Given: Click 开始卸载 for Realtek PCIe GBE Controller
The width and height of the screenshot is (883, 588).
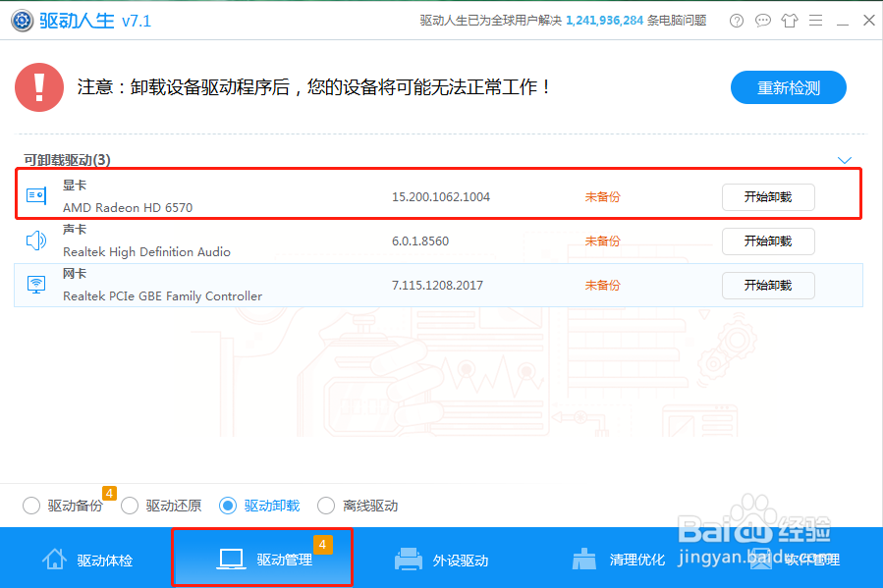Looking at the screenshot, I should pyautogui.click(x=768, y=286).
